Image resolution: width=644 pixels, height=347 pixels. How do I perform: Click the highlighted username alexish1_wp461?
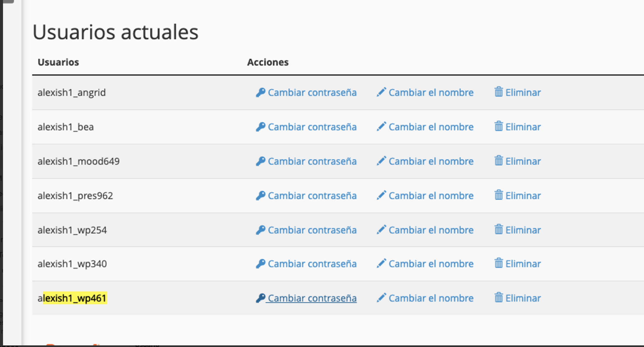pyautogui.click(x=72, y=298)
